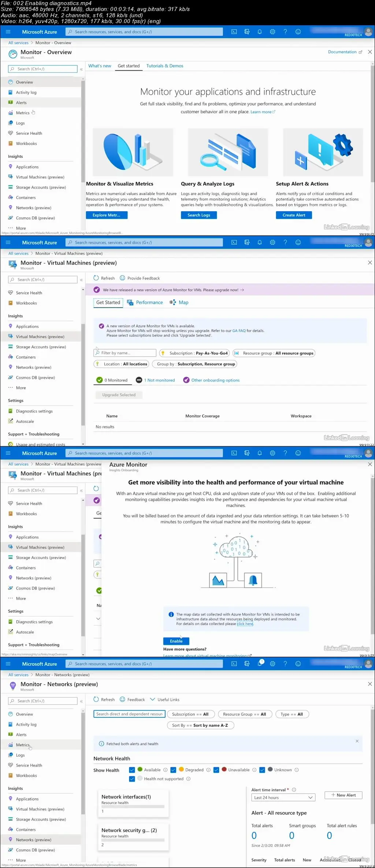Image resolution: width=375 pixels, height=868 pixels.
Task: Open the Last 24 hours interval dropdown
Action: point(283,798)
